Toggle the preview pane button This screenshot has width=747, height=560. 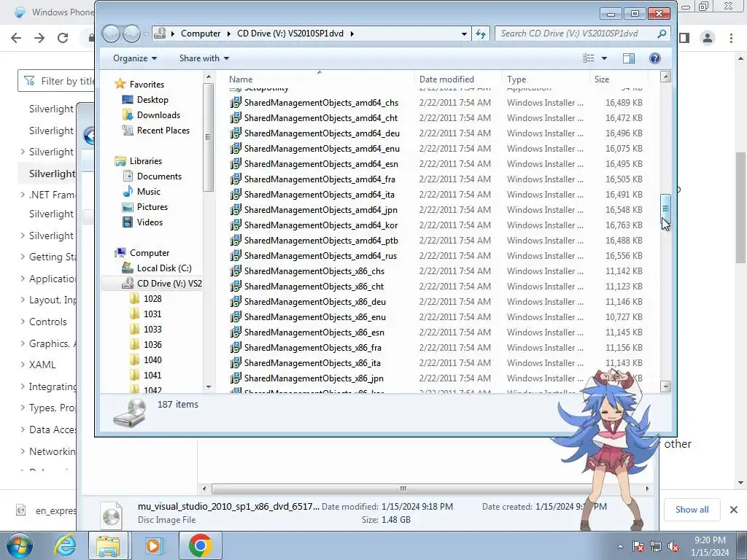(x=629, y=58)
